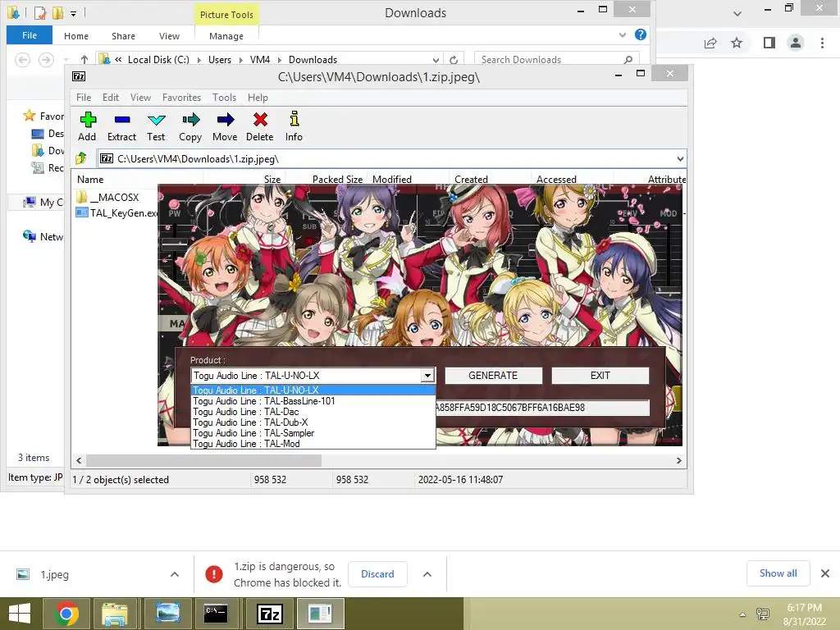
Task: Open the 7-Zip Help menu
Action: (258, 98)
